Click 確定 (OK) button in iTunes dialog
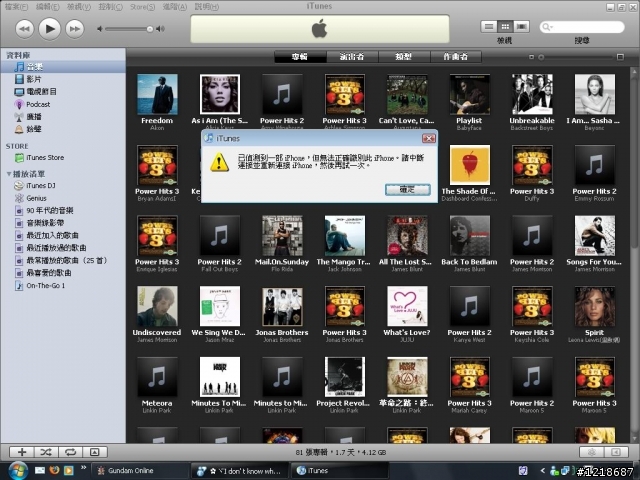Screen dimensions: 640x480 coord(407,189)
